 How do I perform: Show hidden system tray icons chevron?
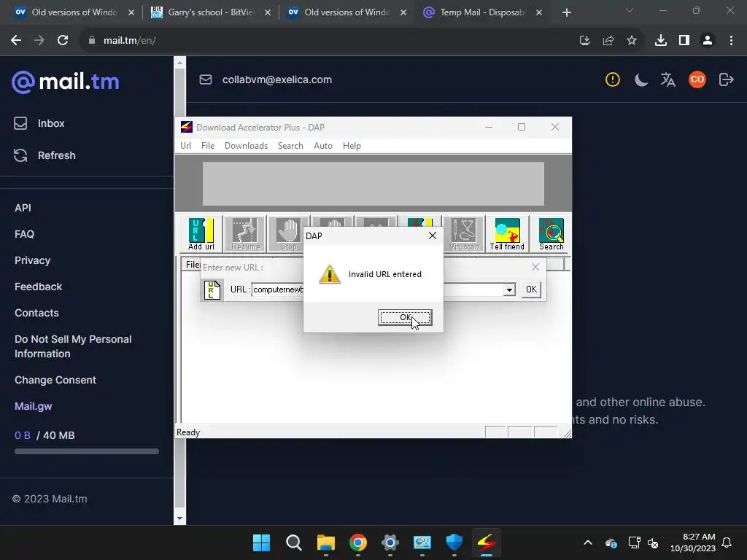[588, 542]
